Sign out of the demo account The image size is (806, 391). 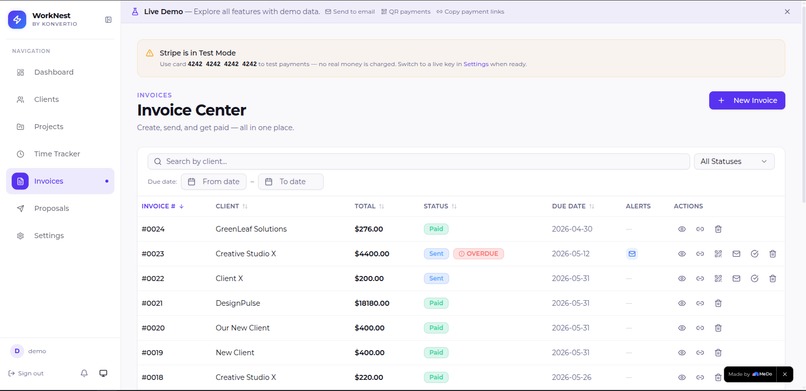26,374
